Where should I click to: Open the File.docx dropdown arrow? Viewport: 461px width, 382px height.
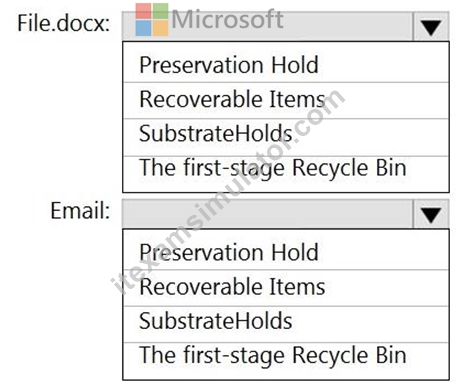pos(431,27)
